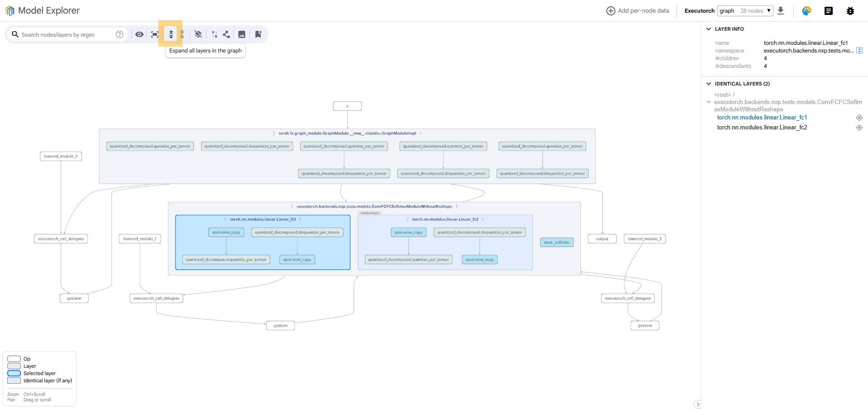Toggle the flatten all layers icon
The image size is (868, 409).
coord(198,34)
